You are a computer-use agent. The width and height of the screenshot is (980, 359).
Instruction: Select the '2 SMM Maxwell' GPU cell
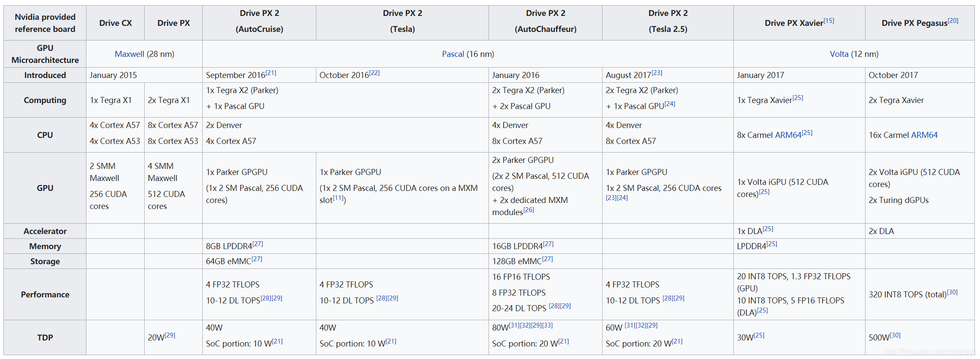click(x=115, y=188)
